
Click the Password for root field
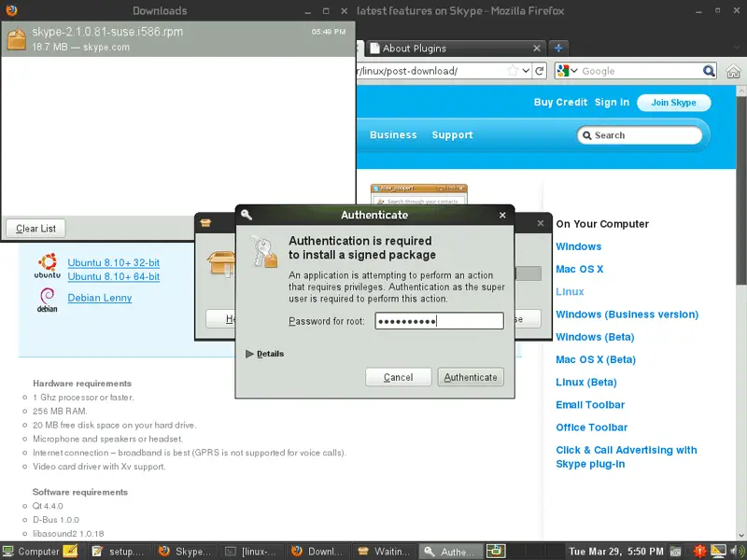[x=439, y=321]
